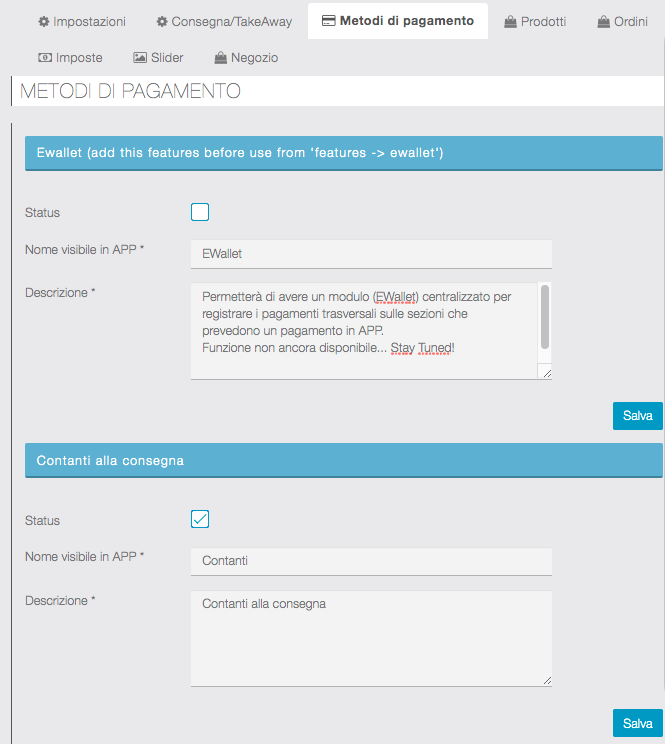Click the shopping bag icon beside Prodotti
Viewport: 665px width, 744px height.
pyautogui.click(x=511, y=21)
